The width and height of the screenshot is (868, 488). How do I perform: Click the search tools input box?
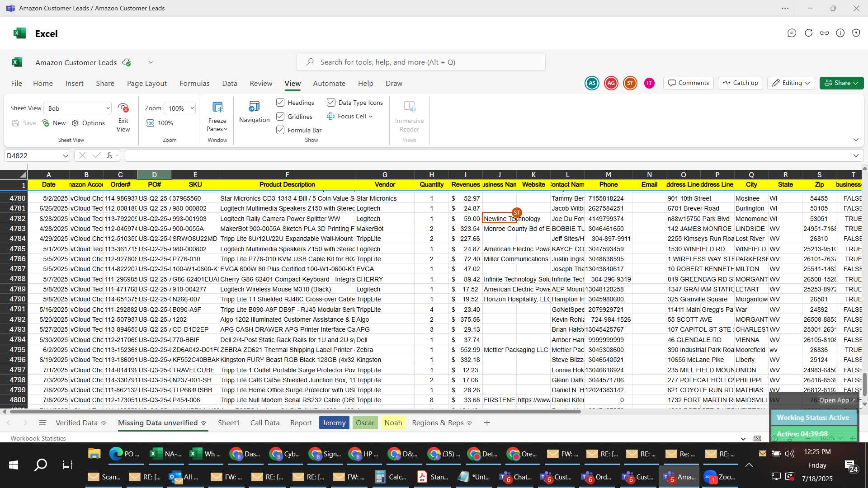421,62
